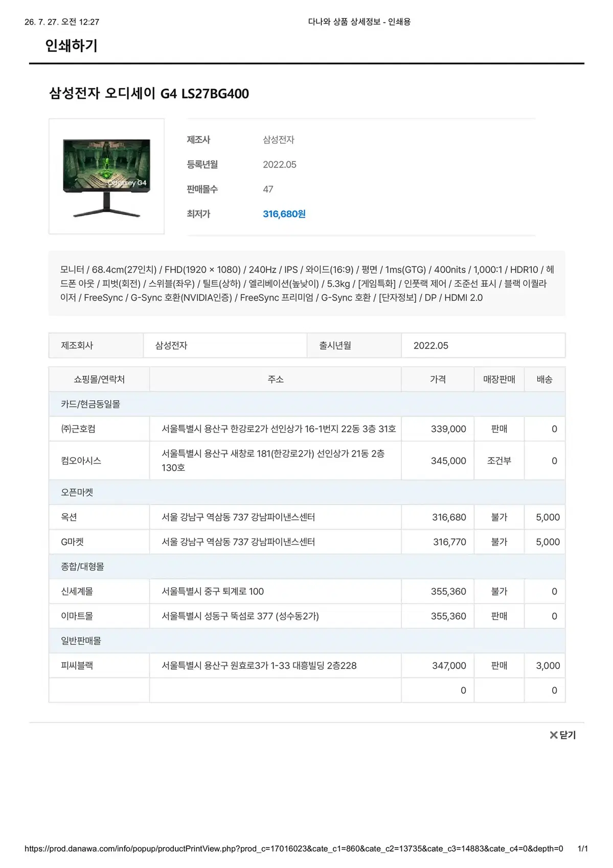Click the 가격 column header
This screenshot has height=868, width=613.
coord(438,379)
